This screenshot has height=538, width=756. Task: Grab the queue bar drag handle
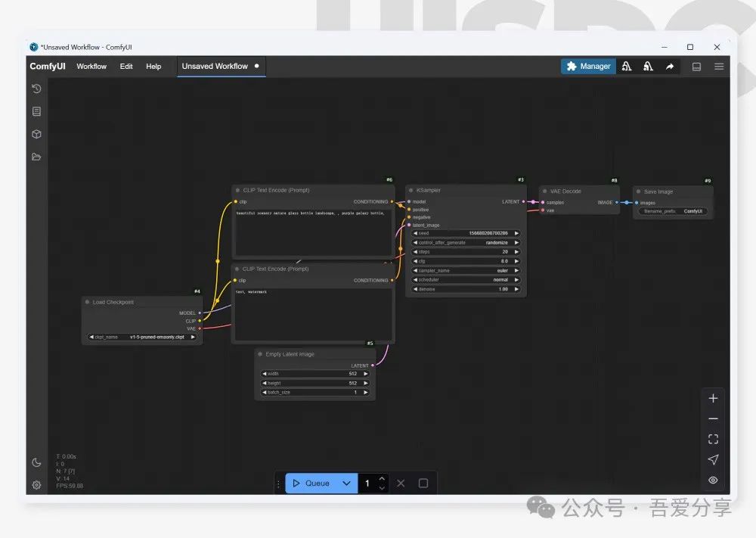[279, 484]
